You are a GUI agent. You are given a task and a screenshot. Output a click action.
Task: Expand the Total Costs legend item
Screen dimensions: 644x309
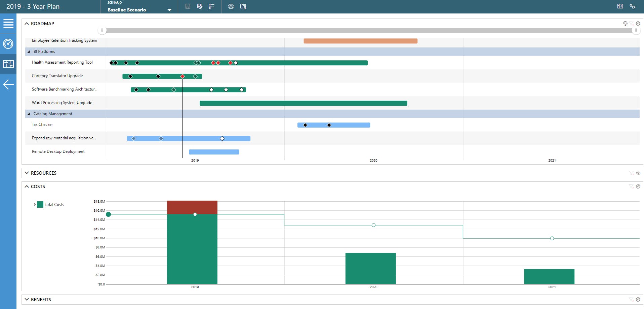pyautogui.click(x=35, y=205)
